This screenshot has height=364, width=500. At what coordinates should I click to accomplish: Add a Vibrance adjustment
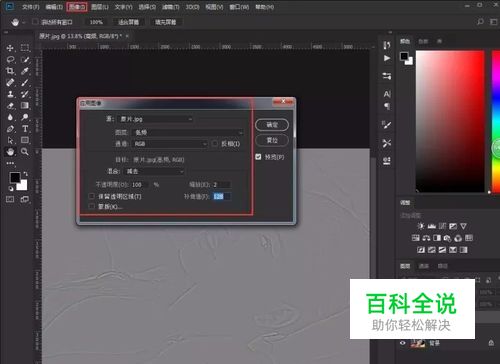tap(463, 226)
